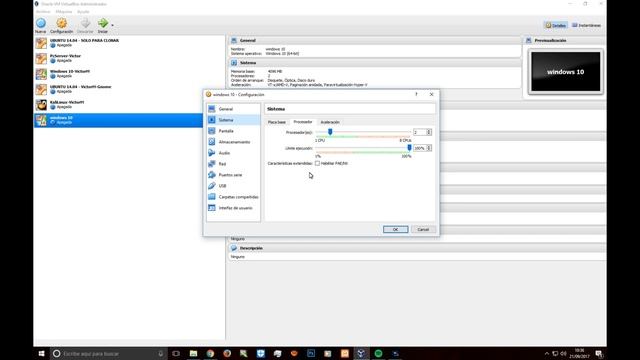This screenshot has width=640, height=360.
Task: Click the execution limit stepper arrows
Action: [x=429, y=148]
